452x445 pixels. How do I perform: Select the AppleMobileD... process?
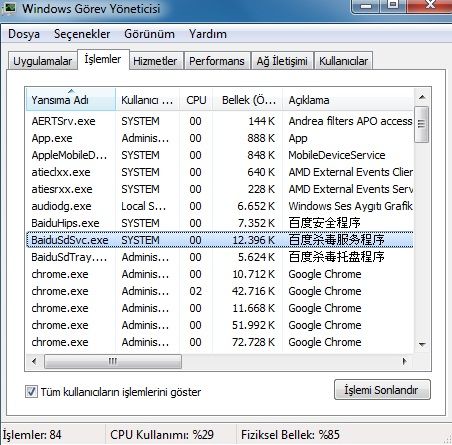[x=220, y=155]
